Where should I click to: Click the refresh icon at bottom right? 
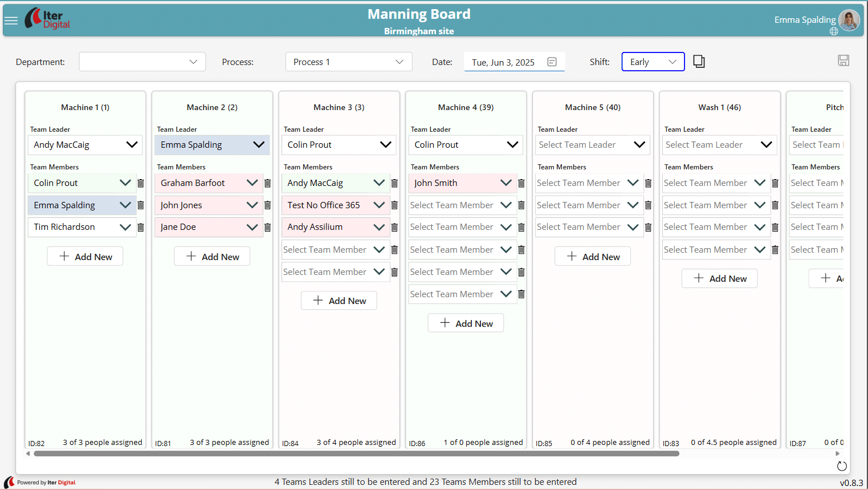tap(841, 466)
